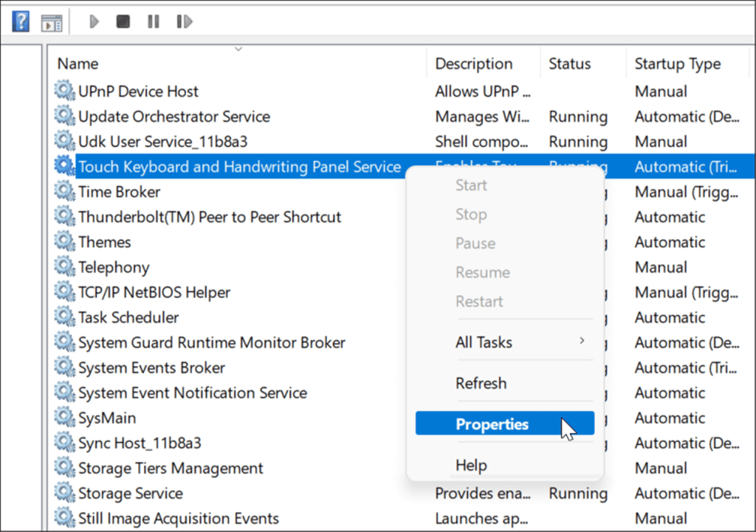Viewport: 756px width, 532px height.
Task: Click the Show/Hide Action Pane toolbar icon
Action: coord(52,23)
